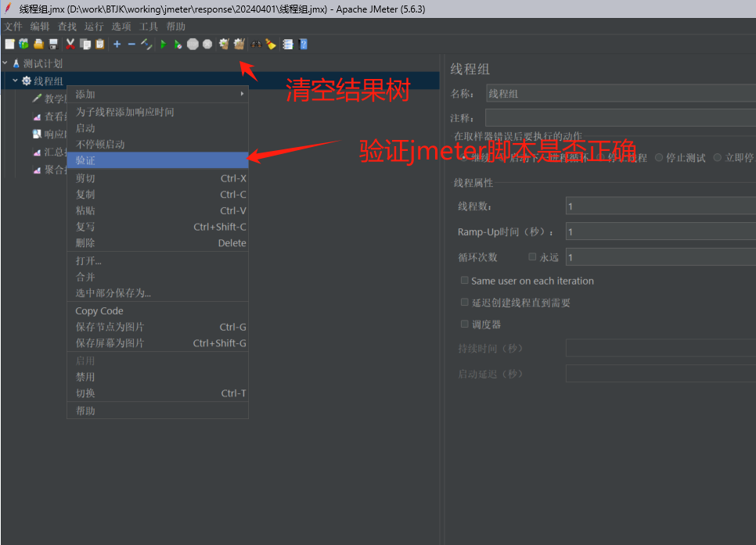Click the Save floppy disk icon
The image size is (756, 545).
click(53, 45)
